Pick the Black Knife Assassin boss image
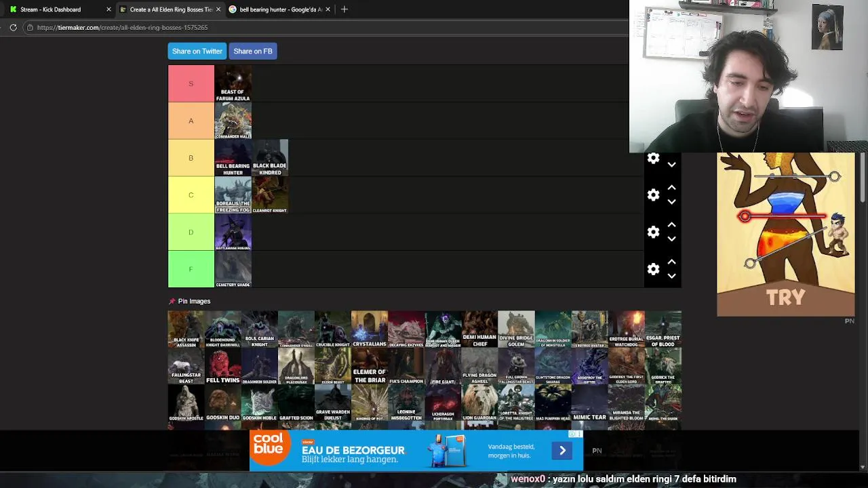 186,329
